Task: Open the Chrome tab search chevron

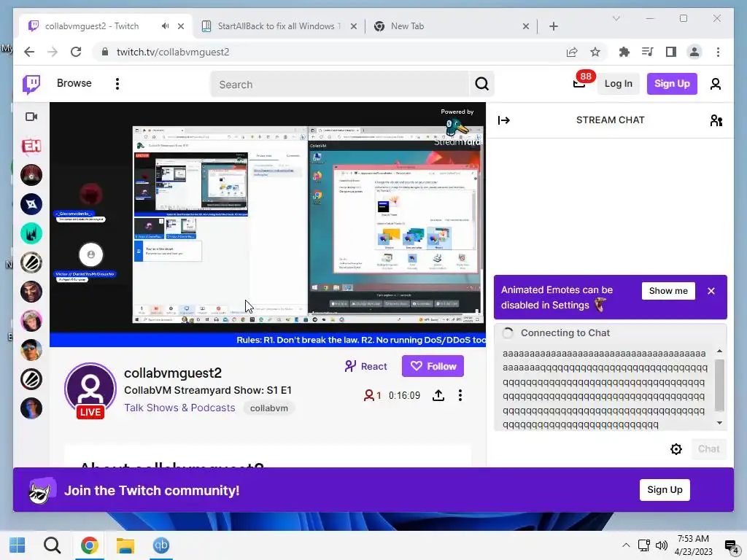Action: (616, 18)
